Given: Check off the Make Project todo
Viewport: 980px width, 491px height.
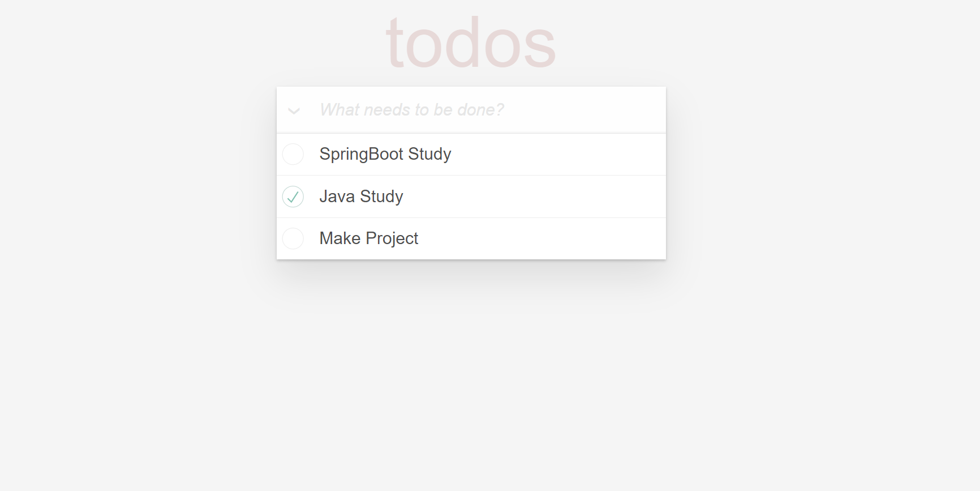Looking at the screenshot, I should (x=293, y=238).
